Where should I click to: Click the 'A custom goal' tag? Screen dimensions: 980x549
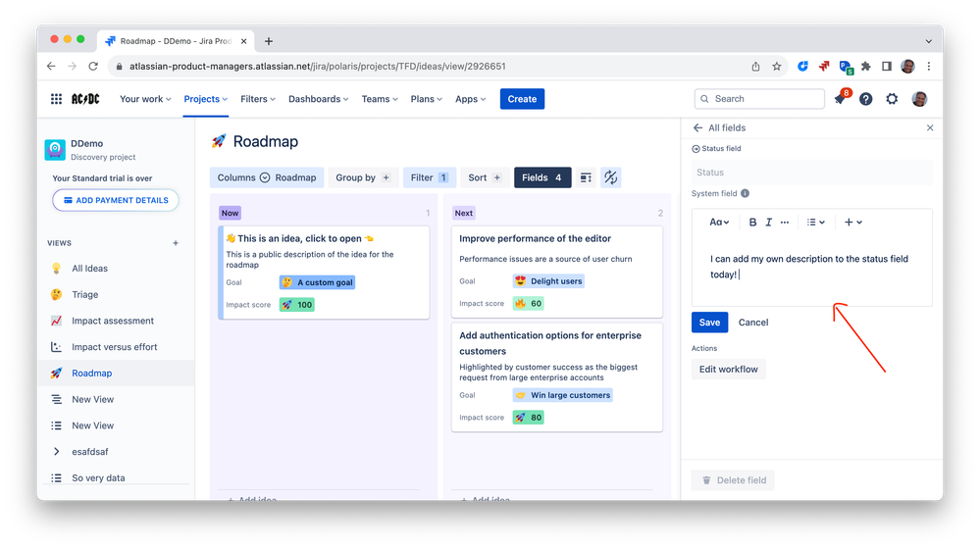click(318, 282)
